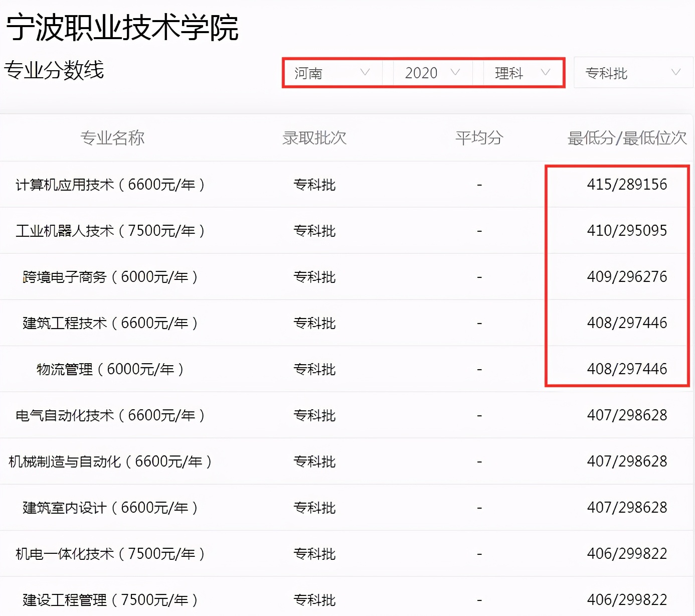Click the 专业分数线 section label

(54, 71)
